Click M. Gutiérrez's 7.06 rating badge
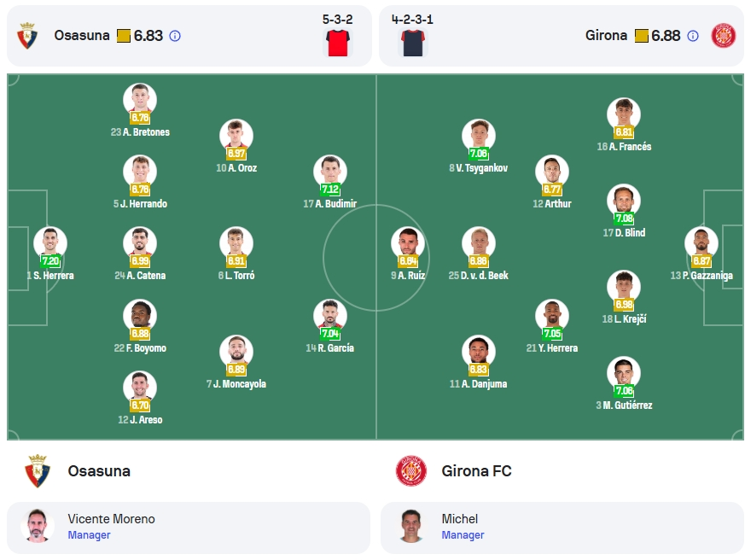 [x=624, y=391]
